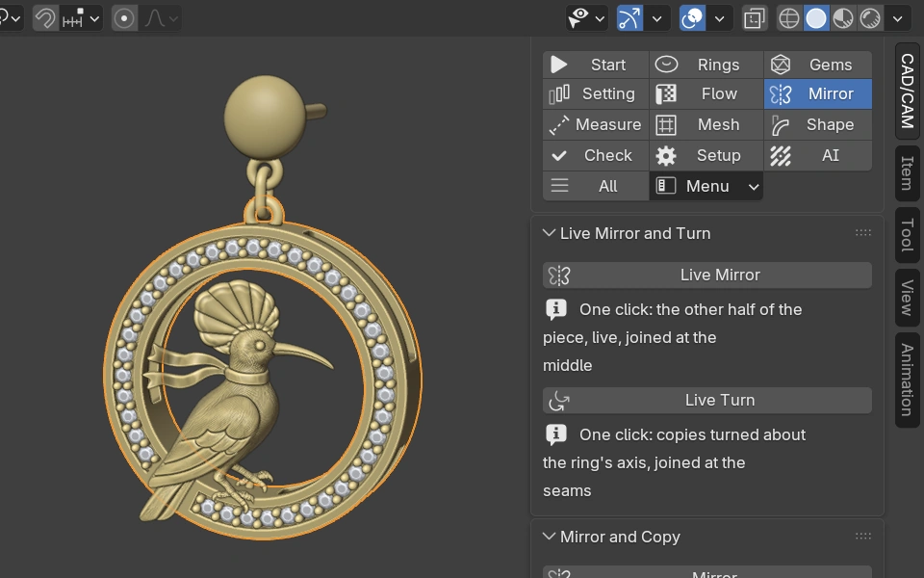Select the Check category

pos(595,155)
